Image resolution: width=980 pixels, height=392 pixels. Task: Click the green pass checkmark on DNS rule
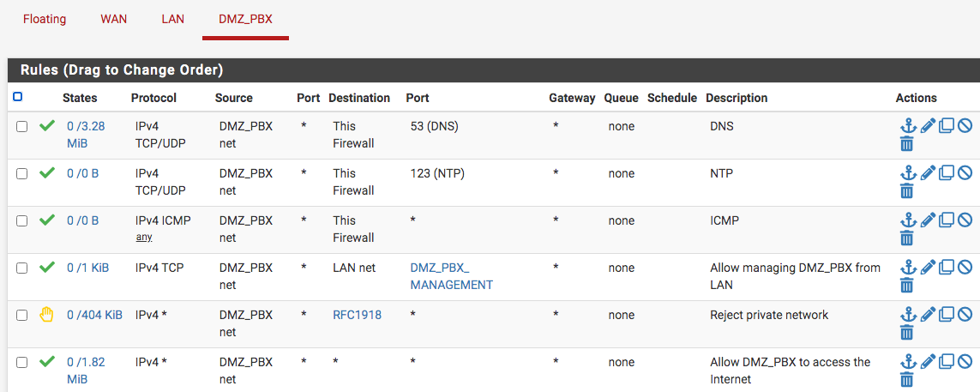point(47,126)
